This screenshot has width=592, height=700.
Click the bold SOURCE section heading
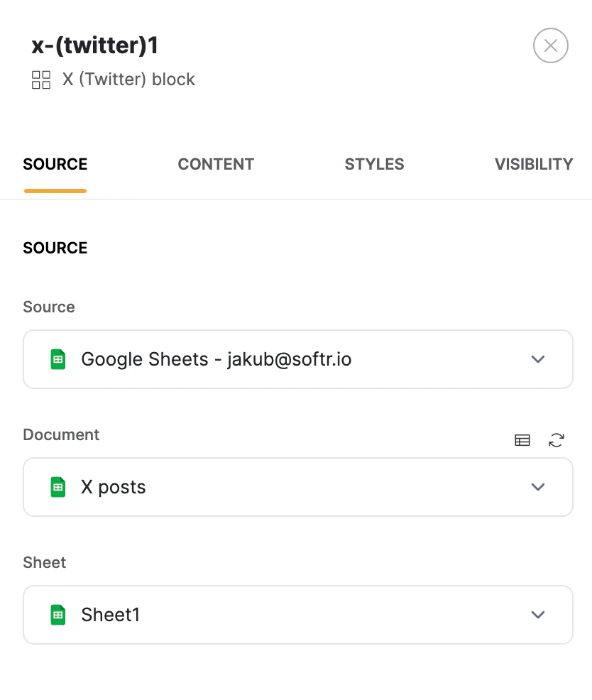(55, 248)
